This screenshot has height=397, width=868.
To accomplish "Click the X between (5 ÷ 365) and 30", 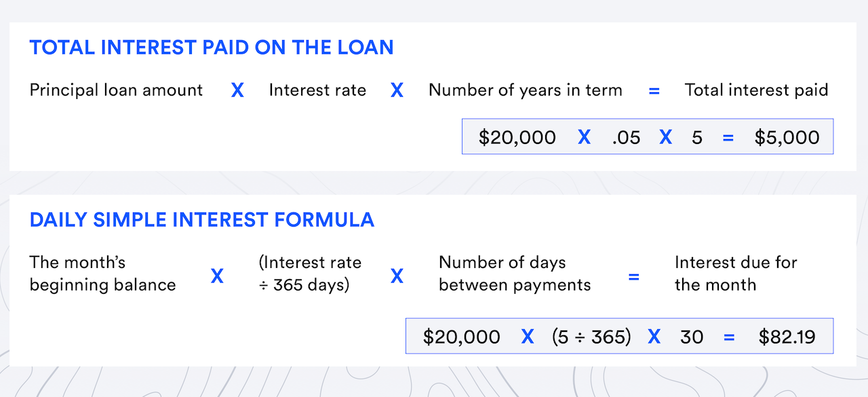I will click(x=654, y=337).
